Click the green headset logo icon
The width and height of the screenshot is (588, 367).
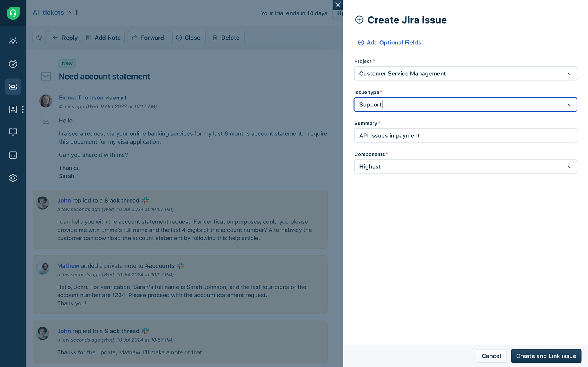(x=13, y=13)
